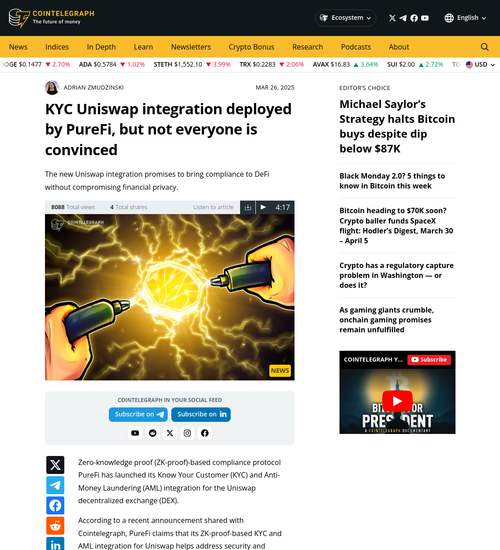Click YouTube icon in social feed box
The image size is (500, 550).
point(135,433)
